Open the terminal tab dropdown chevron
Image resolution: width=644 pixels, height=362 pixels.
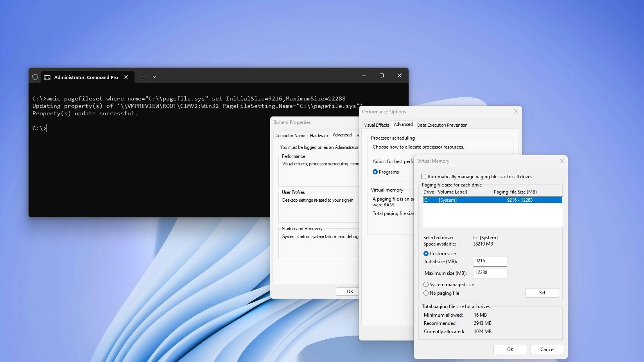[154, 77]
